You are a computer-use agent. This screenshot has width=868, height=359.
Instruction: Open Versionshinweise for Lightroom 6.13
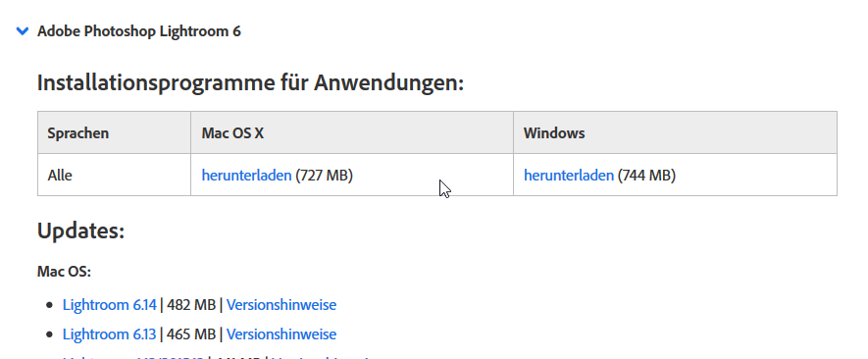(281, 334)
